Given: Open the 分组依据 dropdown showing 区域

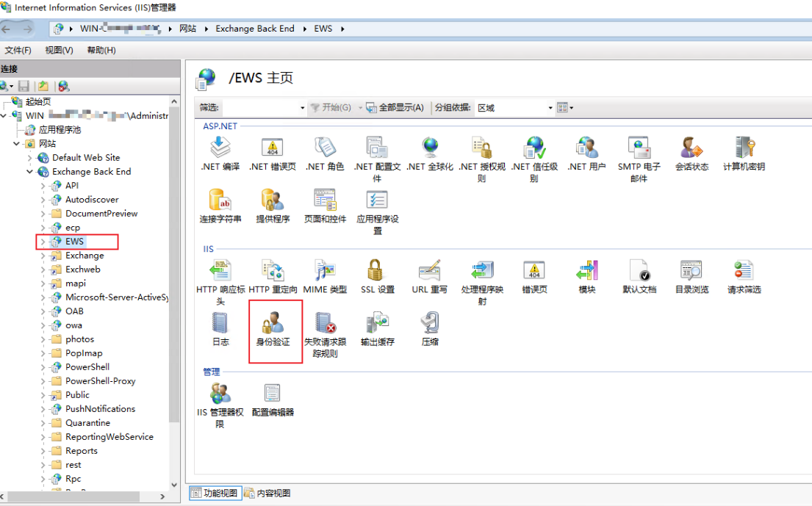Looking at the screenshot, I should [514, 108].
